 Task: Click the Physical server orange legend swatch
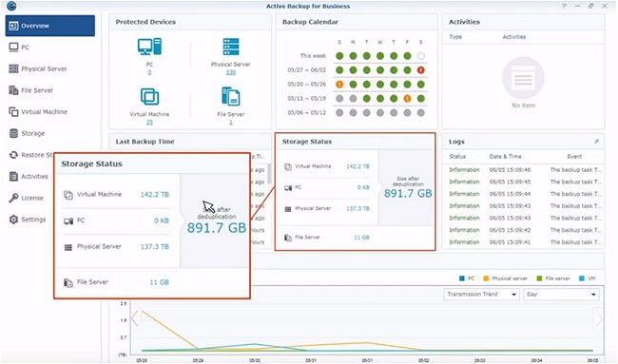(x=486, y=278)
